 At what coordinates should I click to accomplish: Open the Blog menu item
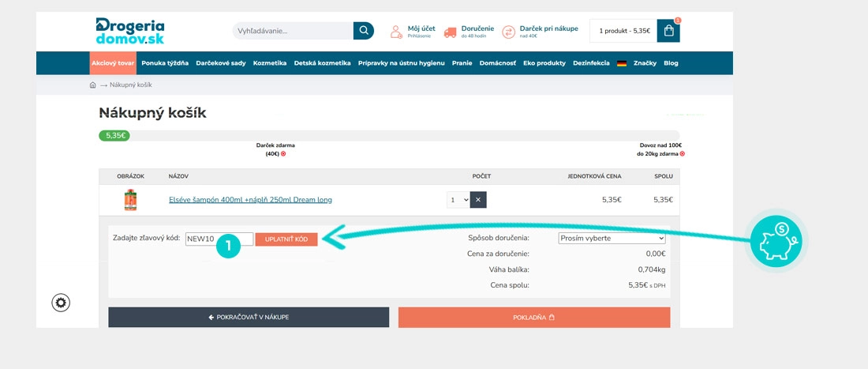671,63
